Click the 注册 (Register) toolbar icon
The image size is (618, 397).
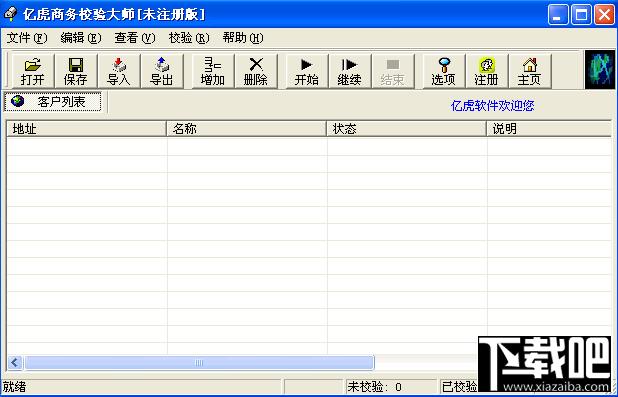click(x=486, y=71)
